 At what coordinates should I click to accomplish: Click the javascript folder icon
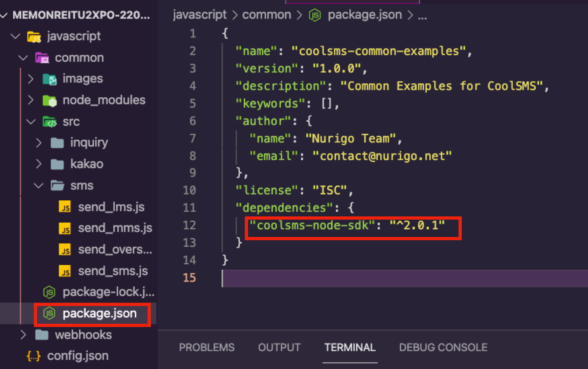pos(34,37)
